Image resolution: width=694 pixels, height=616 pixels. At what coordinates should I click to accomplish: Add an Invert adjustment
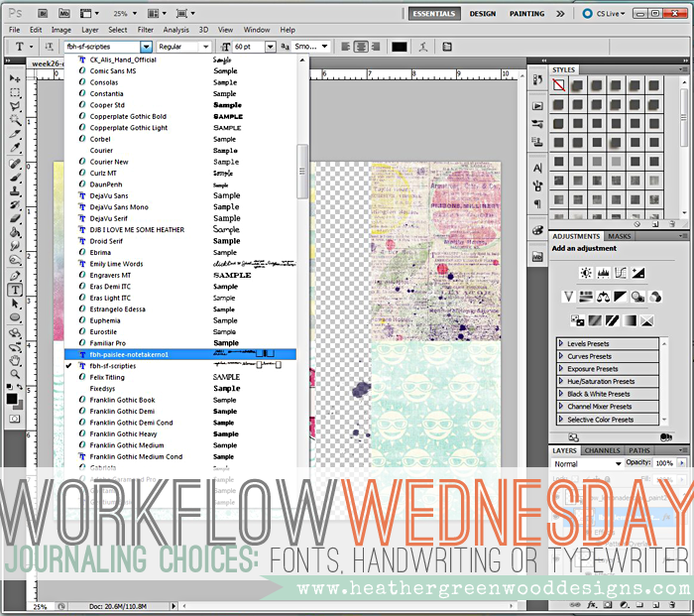pos(577,320)
